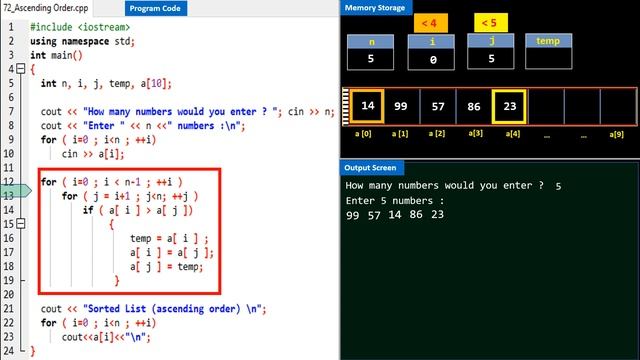
Task: Click the 'a[3]' index label
Action: click(x=475, y=133)
